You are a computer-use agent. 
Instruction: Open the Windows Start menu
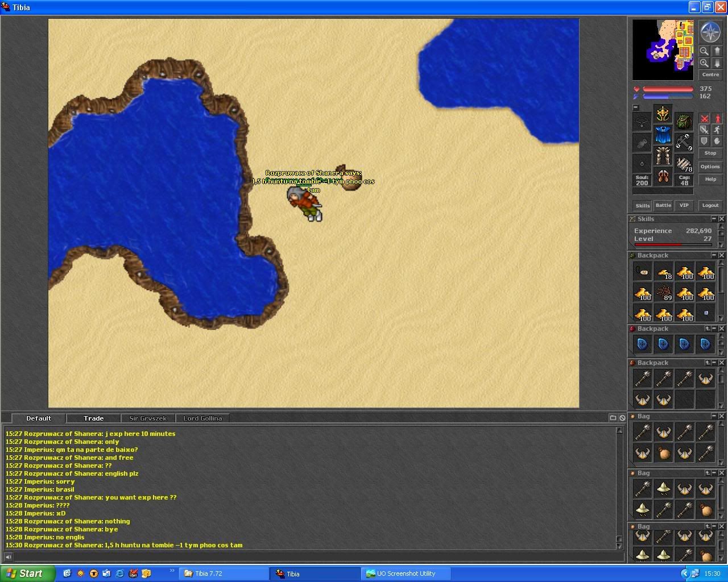(x=28, y=573)
